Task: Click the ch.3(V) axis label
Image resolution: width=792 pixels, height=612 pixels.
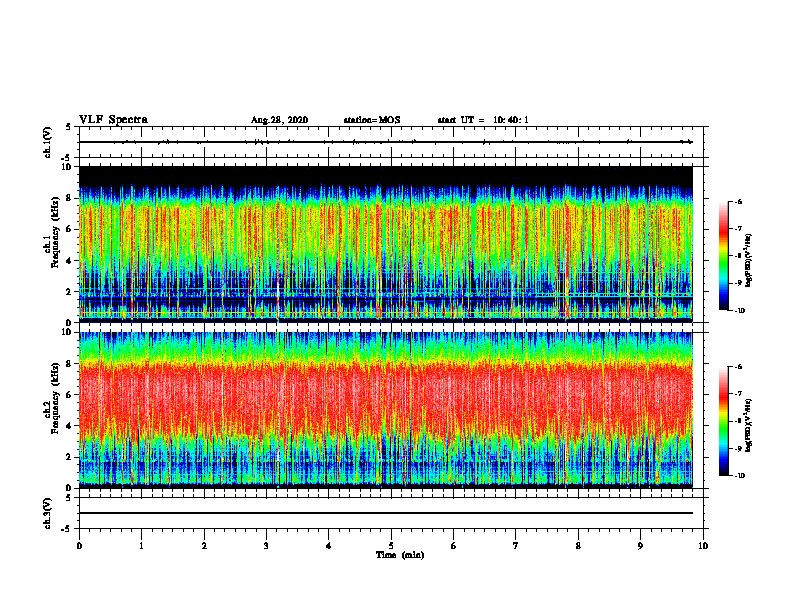Action: click(47, 513)
